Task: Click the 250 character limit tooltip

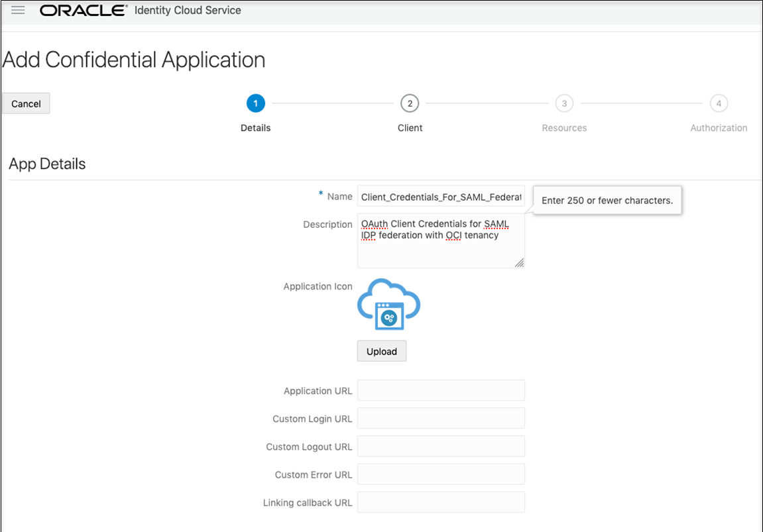Action: [607, 200]
